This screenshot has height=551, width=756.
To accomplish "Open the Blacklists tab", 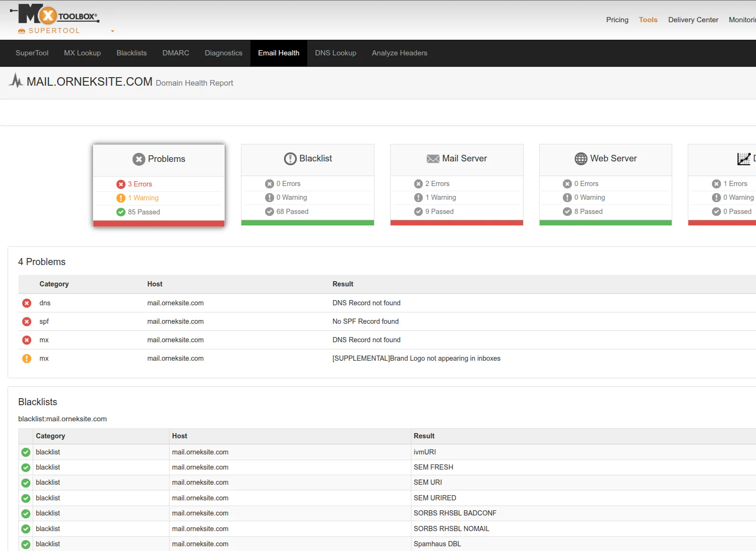I will 132,53.
